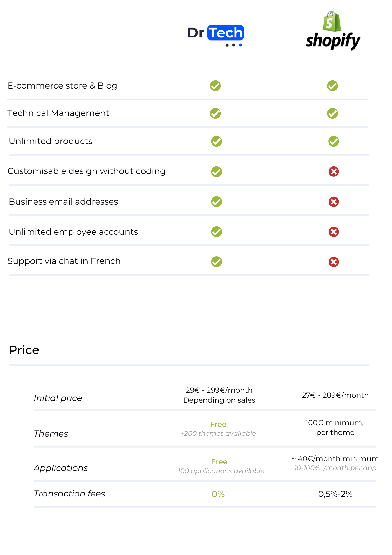Click the green Free text for Applications

(x=219, y=462)
